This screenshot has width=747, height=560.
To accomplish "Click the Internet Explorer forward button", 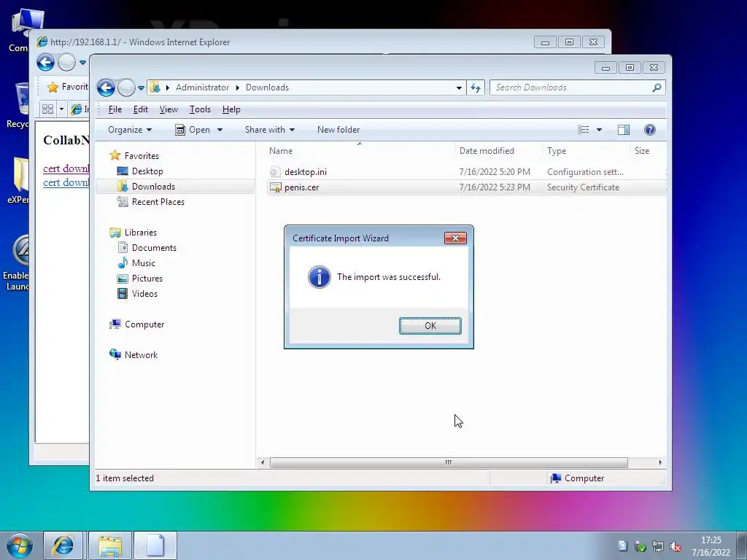I will [x=66, y=63].
